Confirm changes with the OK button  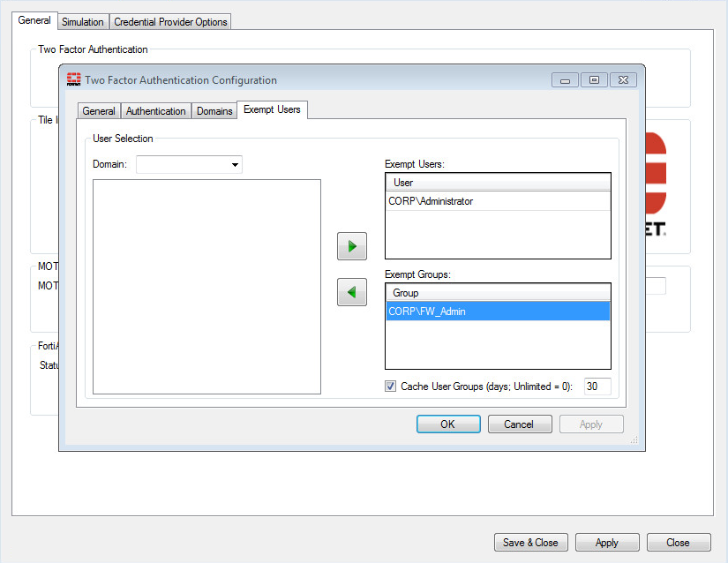click(448, 424)
